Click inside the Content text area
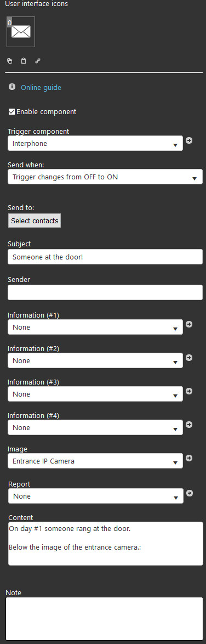The height and width of the screenshot is (644, 206). pos(105,544)
